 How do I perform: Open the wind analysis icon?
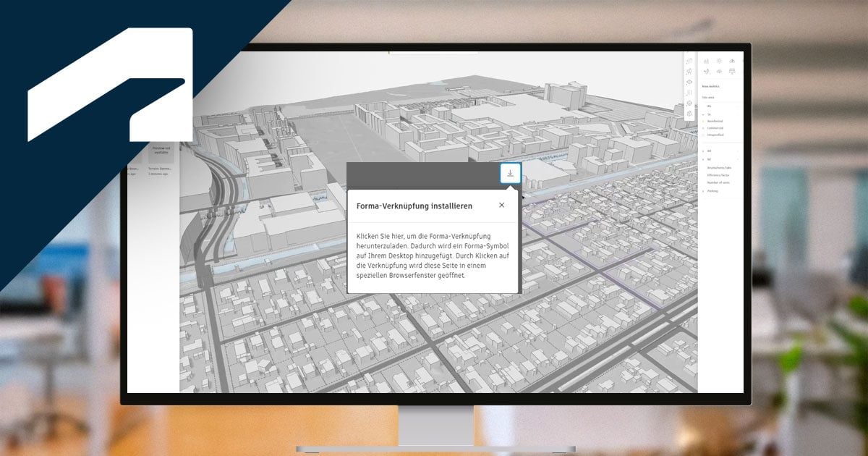pyautogui.click(x=706, y=71)
